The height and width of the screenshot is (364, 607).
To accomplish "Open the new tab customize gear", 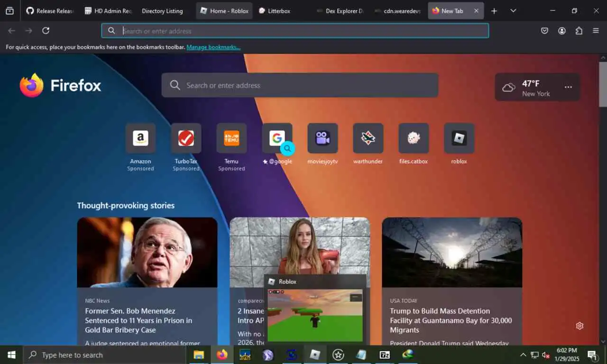I will click(x=579, y=326).
